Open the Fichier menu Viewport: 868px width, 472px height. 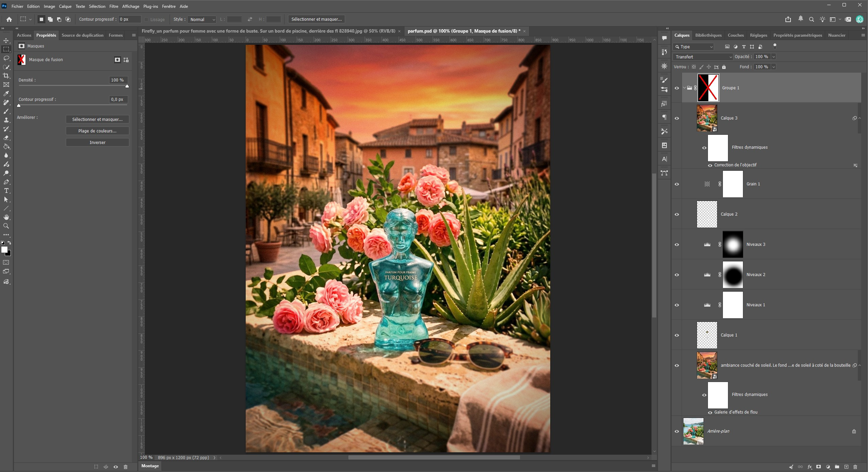[17, 6]
